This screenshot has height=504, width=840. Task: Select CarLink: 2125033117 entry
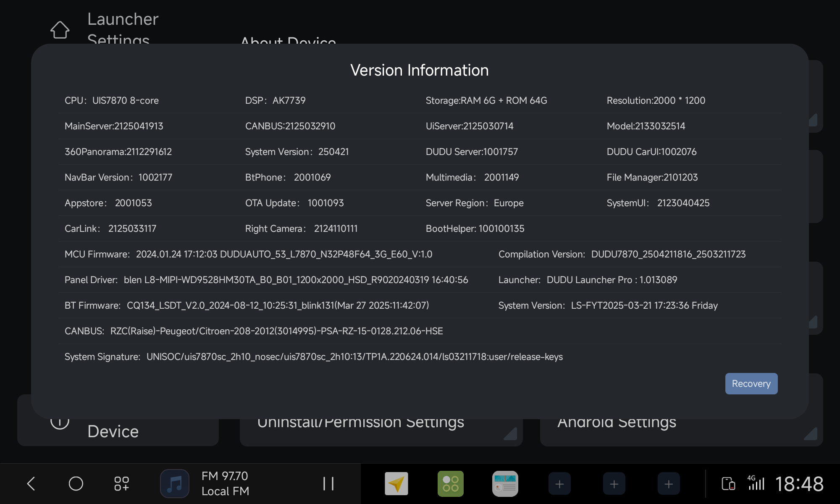click(x=110, y=228)
